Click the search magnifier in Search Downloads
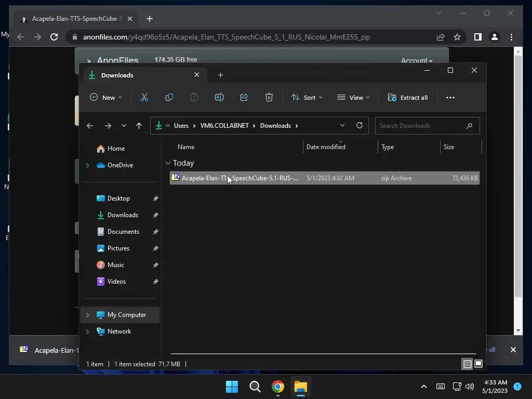Viewport: 532px width, 399px height. 470,126
